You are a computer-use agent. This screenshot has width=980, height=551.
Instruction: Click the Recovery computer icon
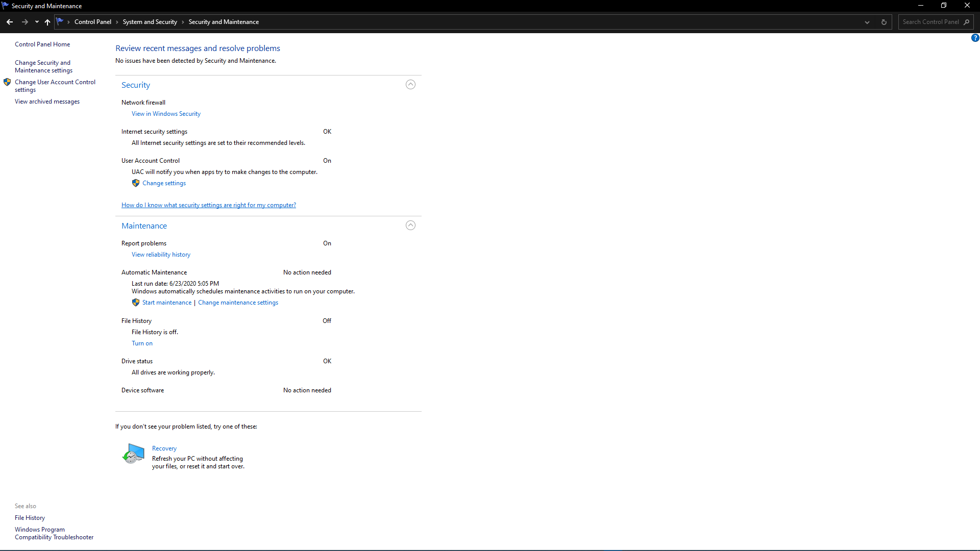click(x=133, y=454)
